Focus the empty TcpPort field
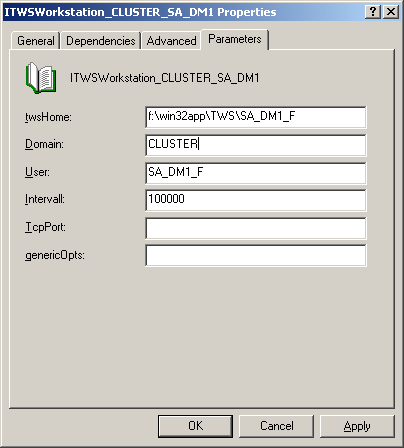This screenshot has height=448, width=404. (x=256, y=228)
